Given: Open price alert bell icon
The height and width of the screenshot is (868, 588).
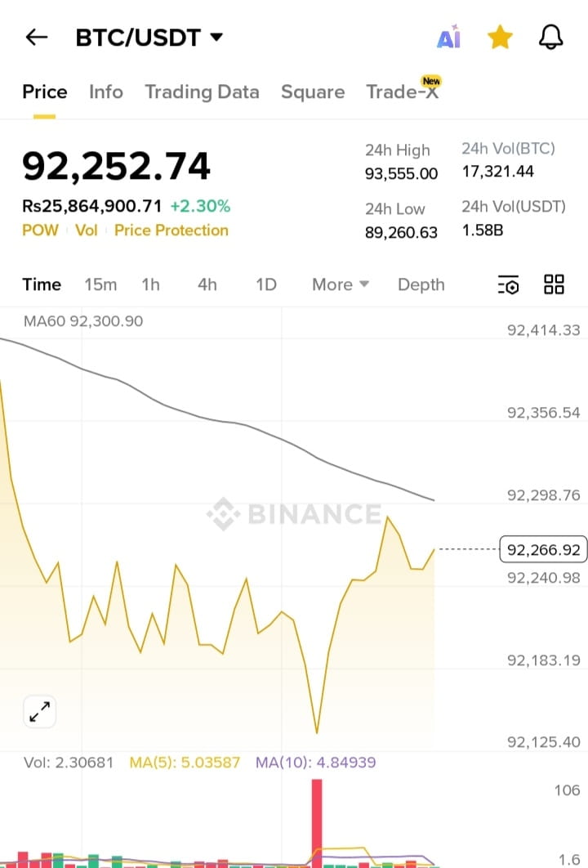Looking at the screenshot, I should coord(551,38).
